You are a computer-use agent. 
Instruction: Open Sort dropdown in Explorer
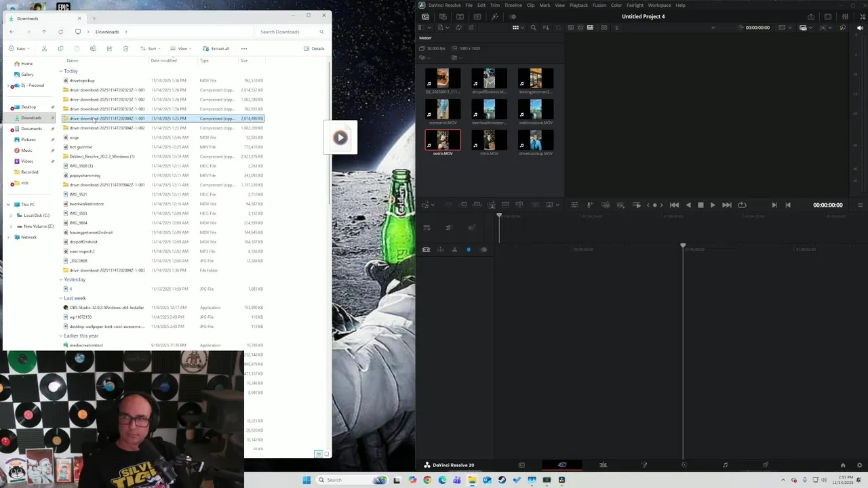tap(151, 49)
